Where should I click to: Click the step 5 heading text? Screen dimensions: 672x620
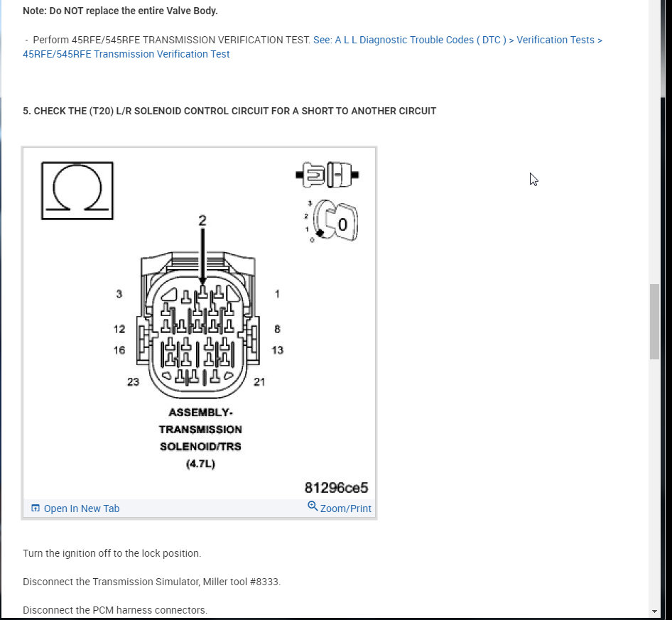[x=229, y=111]
